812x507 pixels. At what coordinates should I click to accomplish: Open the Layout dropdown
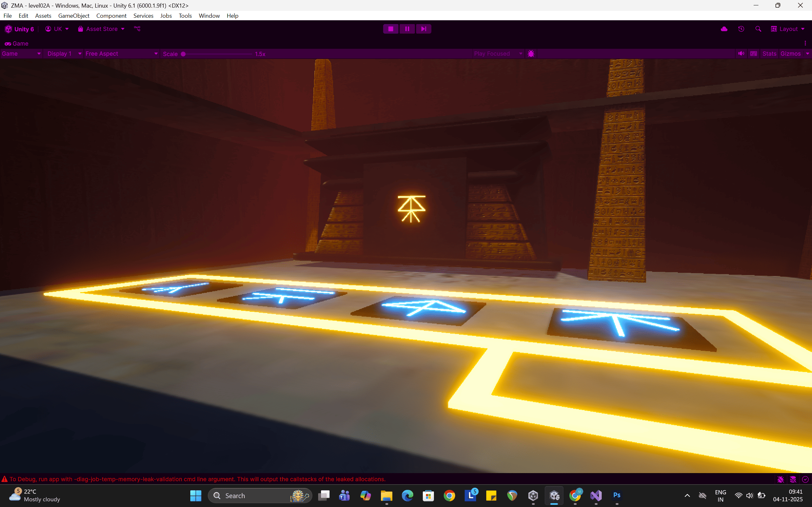788,29
